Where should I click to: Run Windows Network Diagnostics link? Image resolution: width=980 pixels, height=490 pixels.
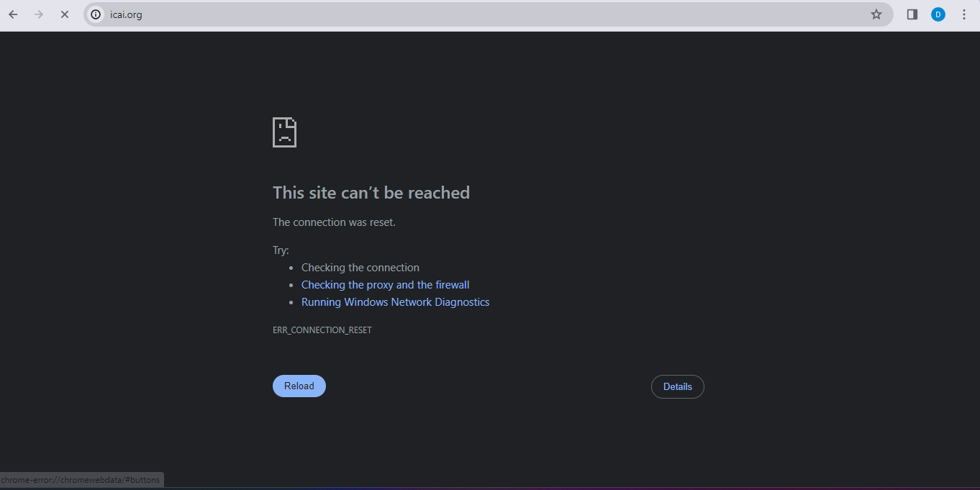[395, 302]
